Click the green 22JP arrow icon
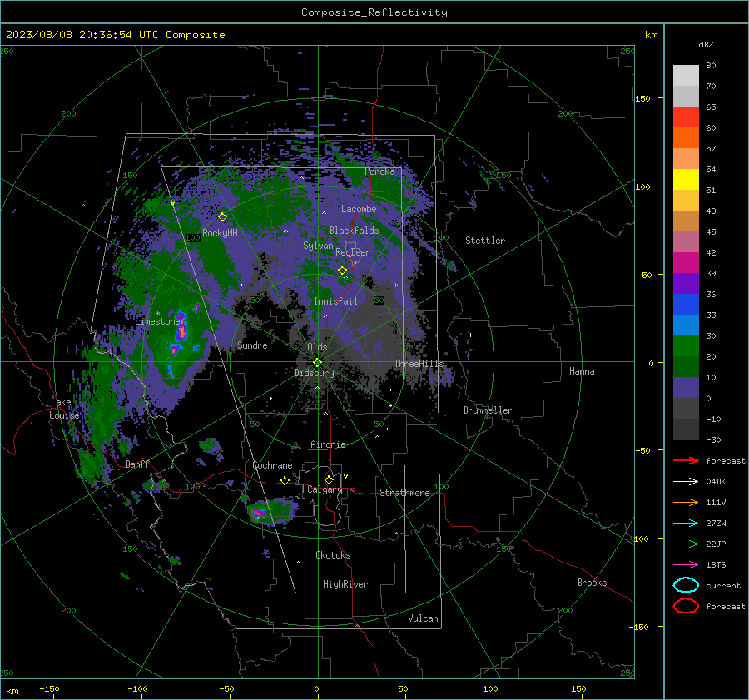 pyautogui.click(x=686, y=544)
